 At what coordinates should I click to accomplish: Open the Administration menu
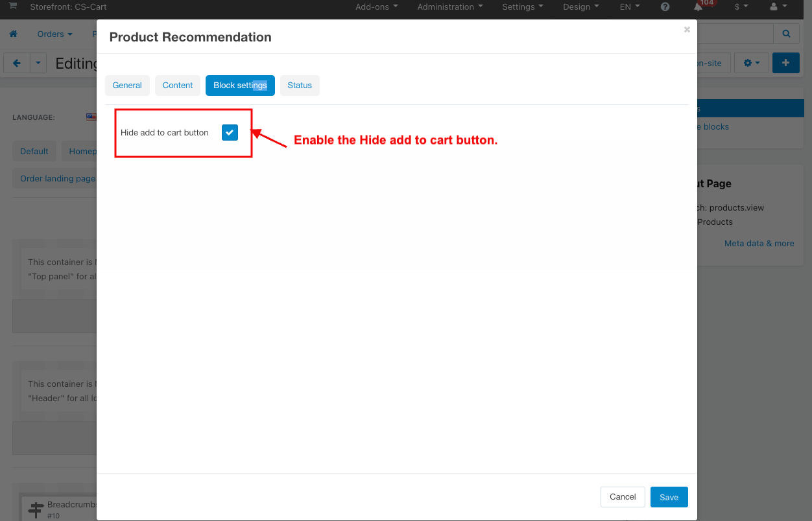point(449,7)
